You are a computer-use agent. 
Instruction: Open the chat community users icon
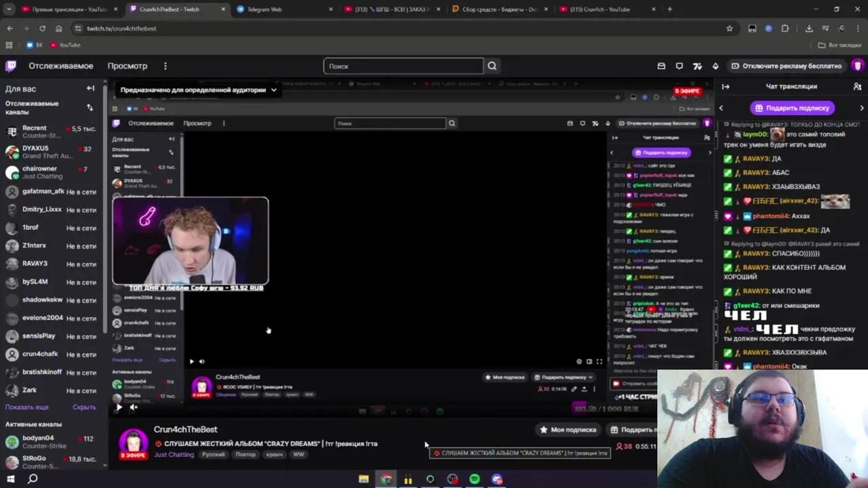(857, 87)
